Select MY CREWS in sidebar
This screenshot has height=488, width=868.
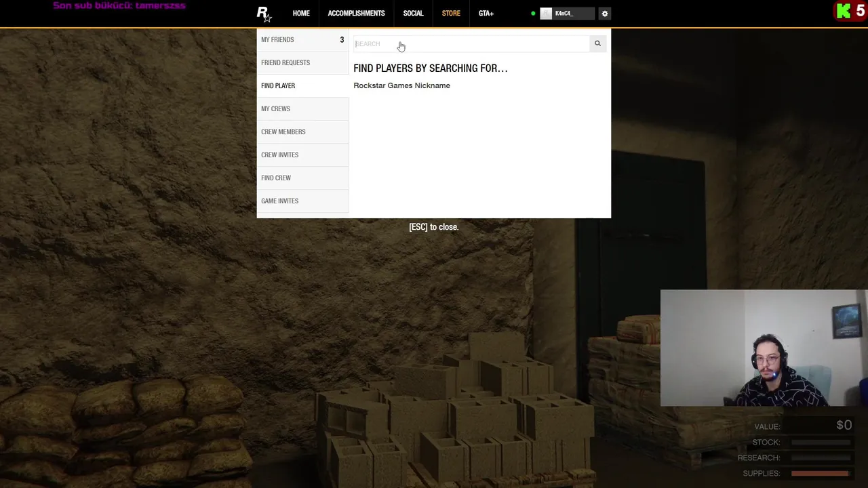[x=302, y=109]
